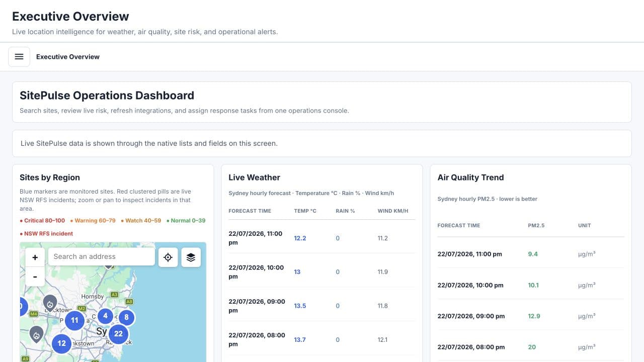Click temperature value 13.5
Viewport: 644px width, 362px height.
(300, 306)
